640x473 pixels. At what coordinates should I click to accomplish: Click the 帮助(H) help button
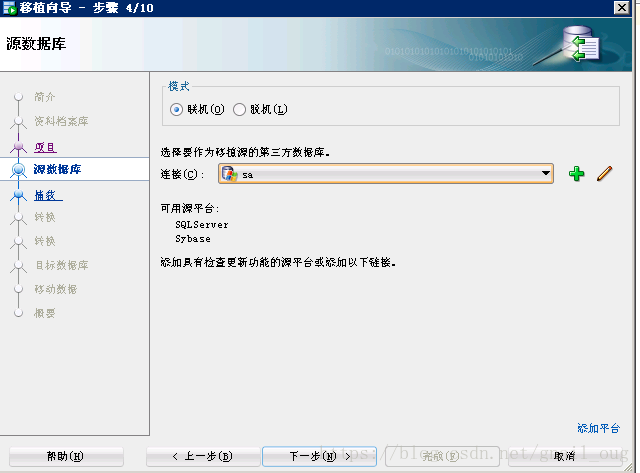click(66, 456)
